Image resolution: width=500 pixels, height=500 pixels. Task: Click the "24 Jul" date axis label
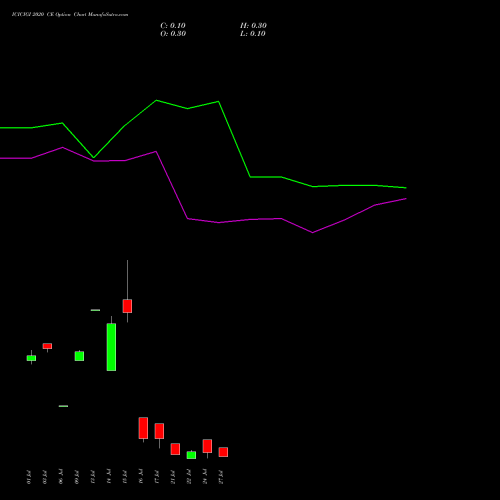pyautogui.click(x=205, y=477)
